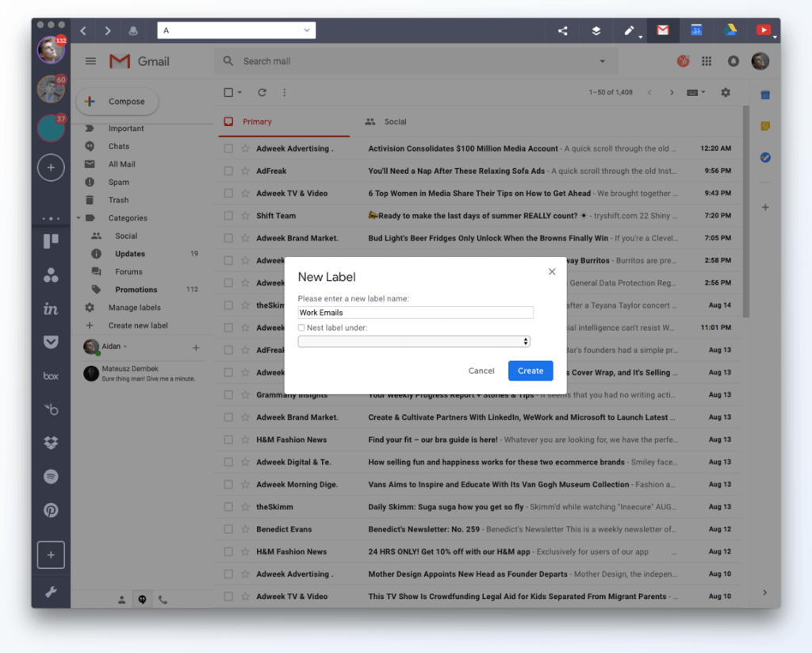812x653 pixels.
Task: Enable the Nest label under checkbox
Action: 301,328
